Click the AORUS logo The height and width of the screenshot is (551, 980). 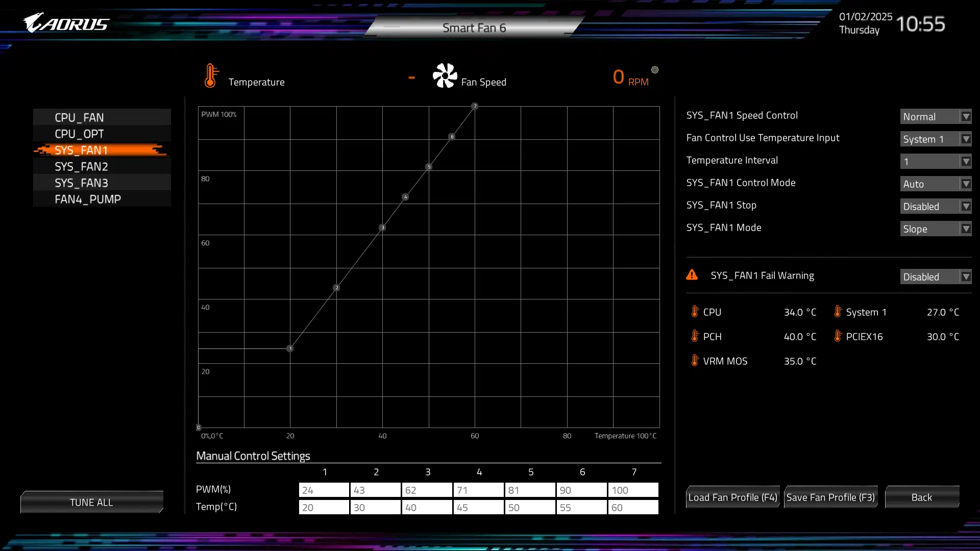point(66,23)
